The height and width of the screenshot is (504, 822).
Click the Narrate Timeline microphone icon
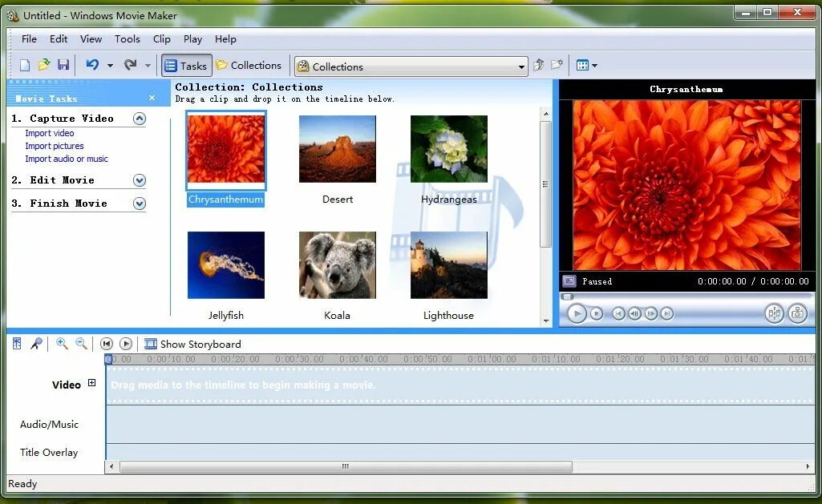point(36,344)
